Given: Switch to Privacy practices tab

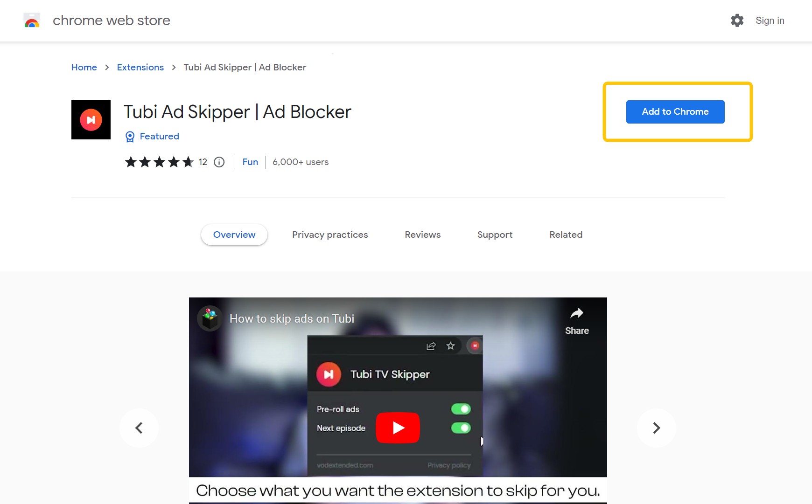Looking at the screenshot, I should coord(330,235).
